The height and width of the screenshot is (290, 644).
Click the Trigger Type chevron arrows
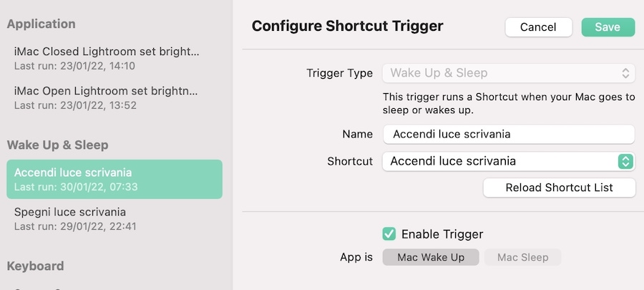(x=625, y=73)
